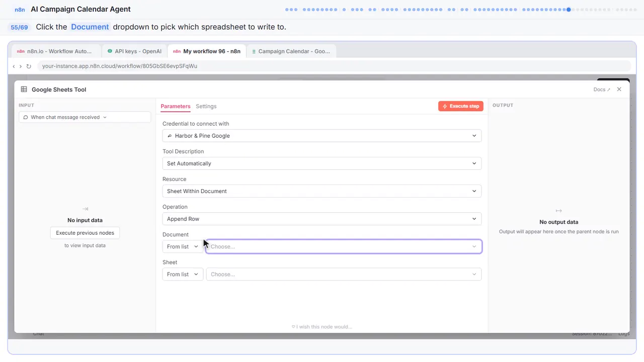This screenshot has width=644, height=362.
Task: Expand the Tool Description dropdown
Action: tap(322, 163)
